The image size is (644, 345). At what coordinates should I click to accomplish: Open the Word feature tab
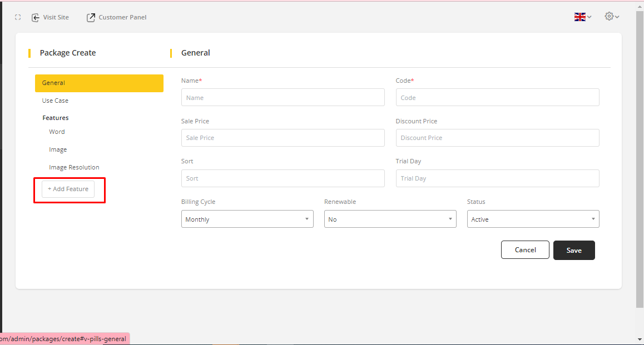(x=57, y=132)
